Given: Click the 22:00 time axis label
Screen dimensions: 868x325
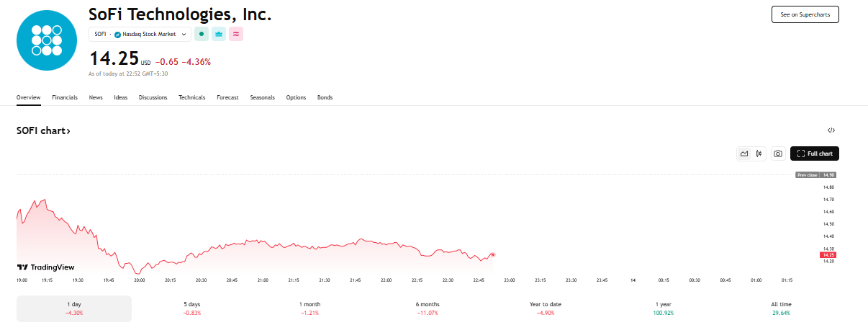Looking at the screenshot, I should pos(386,280).
